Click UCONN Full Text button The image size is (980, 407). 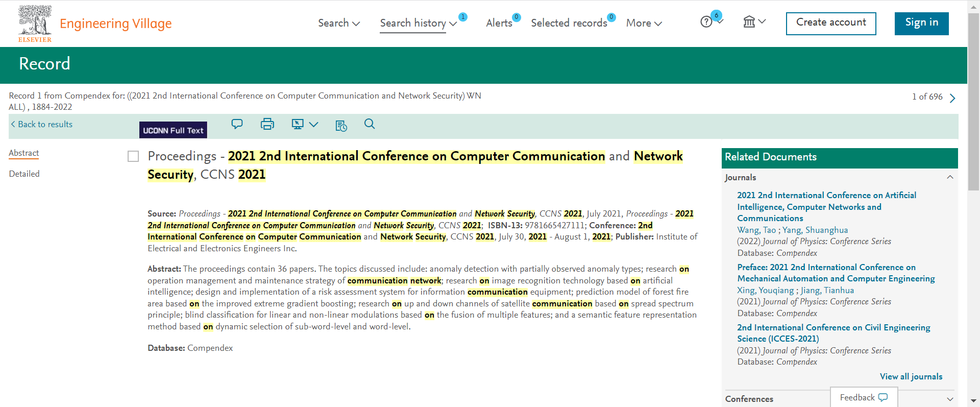[x=173, y=130]
